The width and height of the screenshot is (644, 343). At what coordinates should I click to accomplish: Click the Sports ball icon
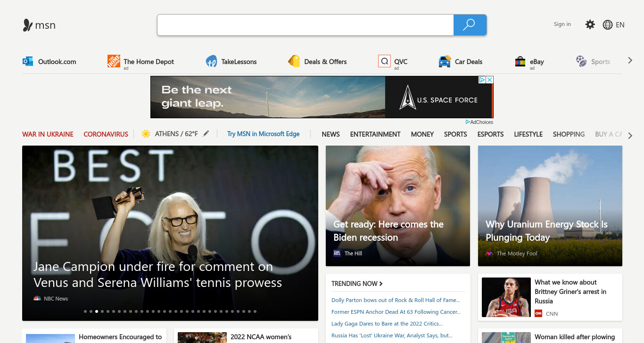point(581,61)
